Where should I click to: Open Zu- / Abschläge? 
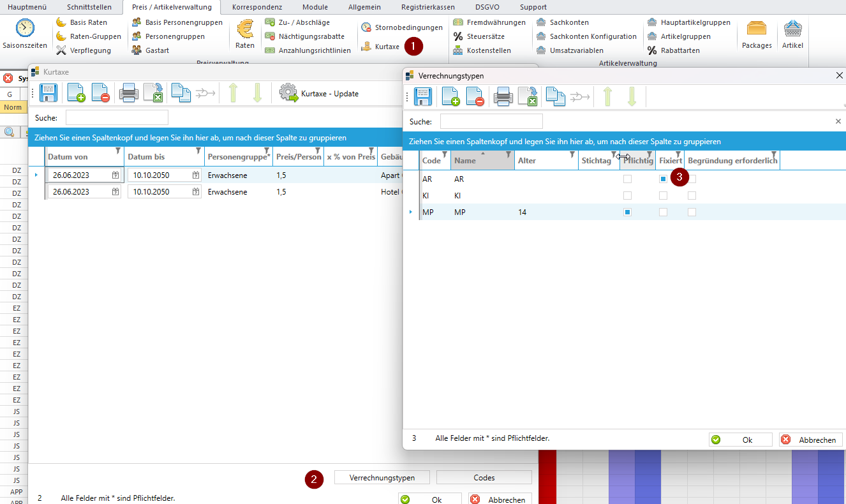tap(297, 22)
